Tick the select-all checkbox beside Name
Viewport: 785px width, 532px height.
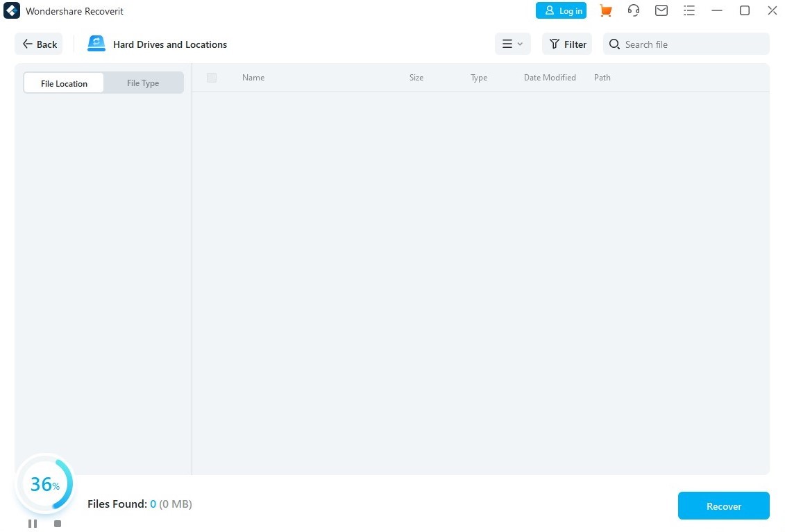coord(212,78)
